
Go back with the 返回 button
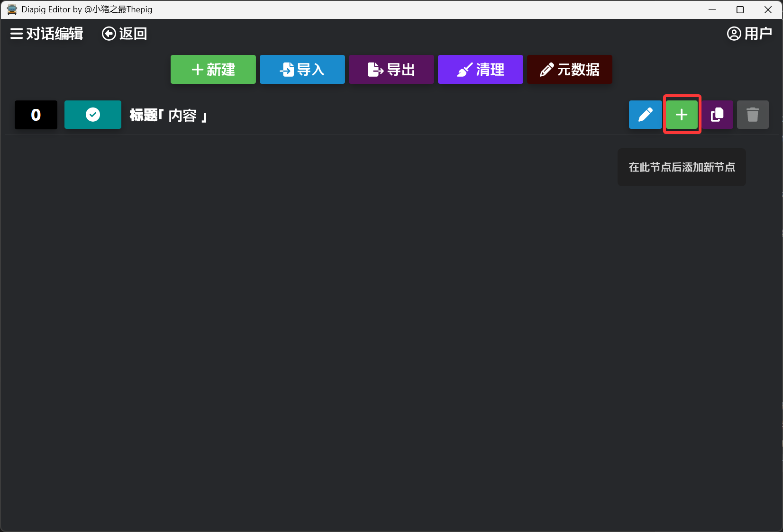(x=124, y=34)
